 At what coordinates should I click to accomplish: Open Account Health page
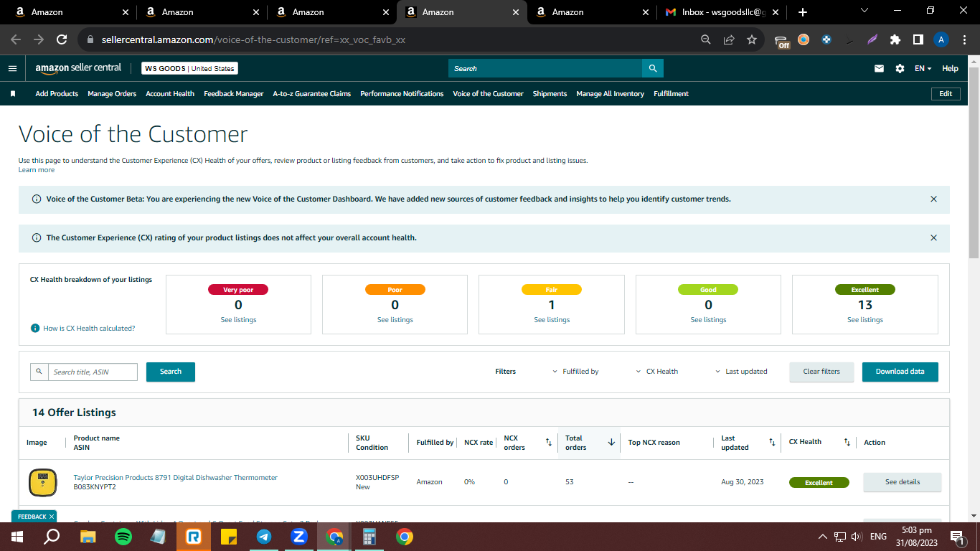point(170,94)
